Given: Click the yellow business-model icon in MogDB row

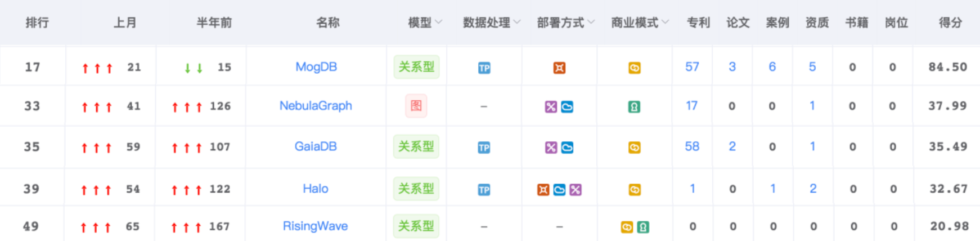Looking at the screenshot, I should tap(634, 68).
